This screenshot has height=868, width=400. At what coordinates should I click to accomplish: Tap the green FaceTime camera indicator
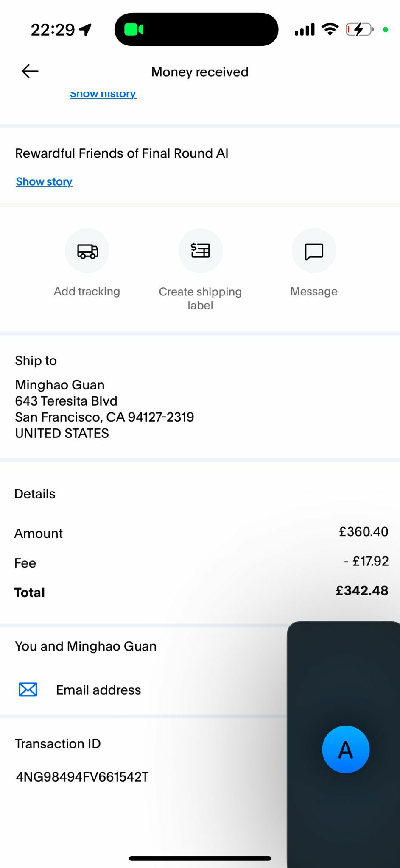click(x=134, y=30)
